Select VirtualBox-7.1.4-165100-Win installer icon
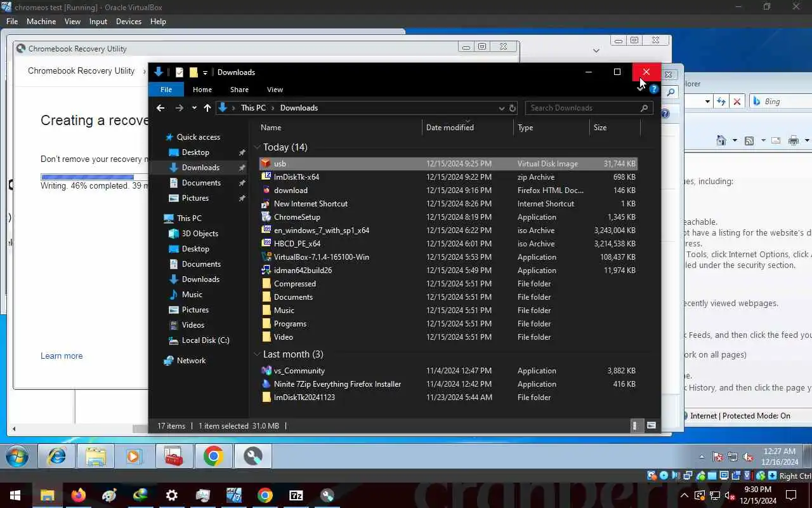 266,257
